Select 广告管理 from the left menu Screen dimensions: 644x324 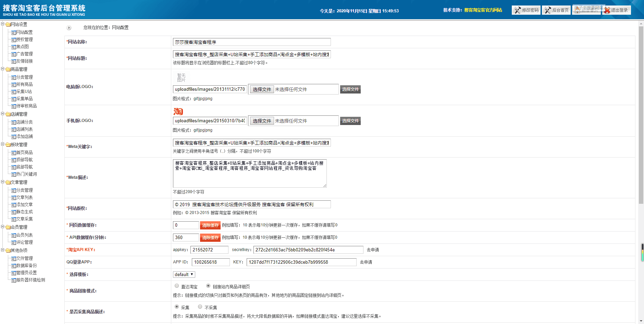point(24,53)
